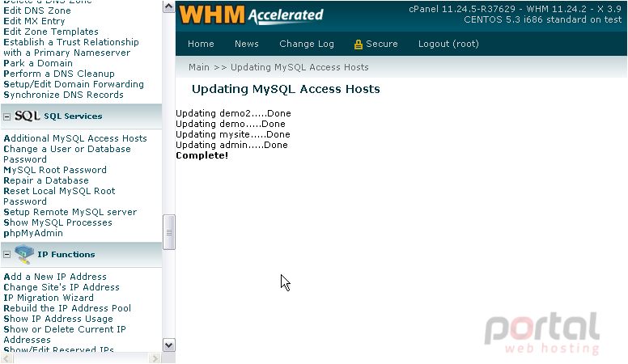Open Edit Zone Templates

pyautogui.click(x=51, y=32)
